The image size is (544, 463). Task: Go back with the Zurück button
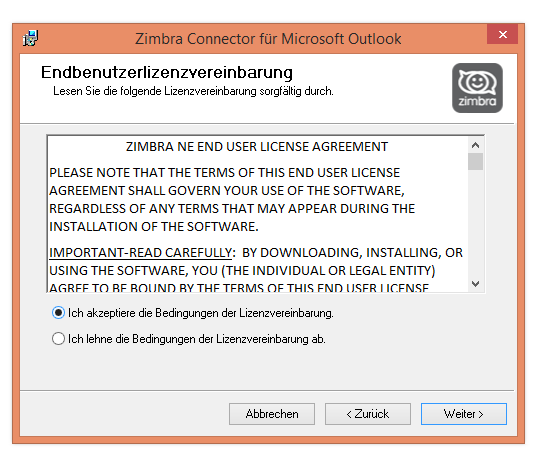point(368,414)
